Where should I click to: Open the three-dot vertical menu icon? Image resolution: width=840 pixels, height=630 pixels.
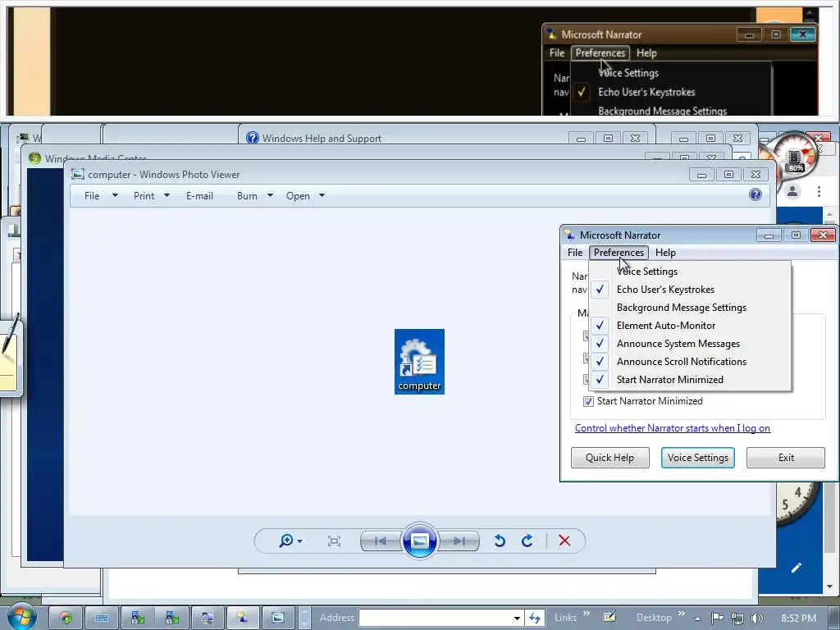pyautogui.click(x=819, y=191)
